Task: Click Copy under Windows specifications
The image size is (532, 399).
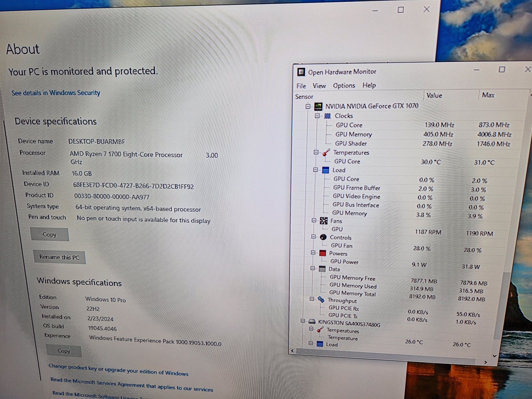Action: pyautogui.click(x=64, y=351)
